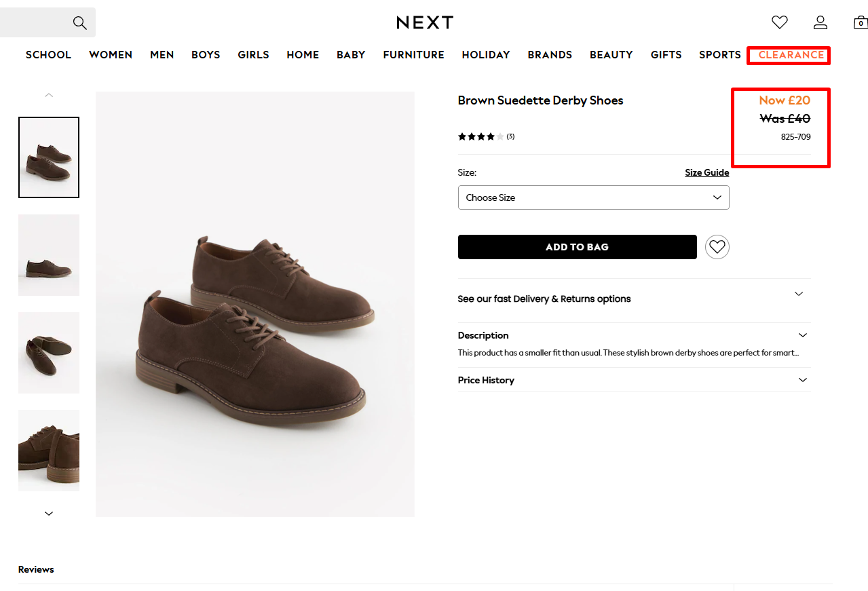The width and height of the screenshot is (868, 591).
Task: Open the favourites heart in header
Action: pos(780,22)
